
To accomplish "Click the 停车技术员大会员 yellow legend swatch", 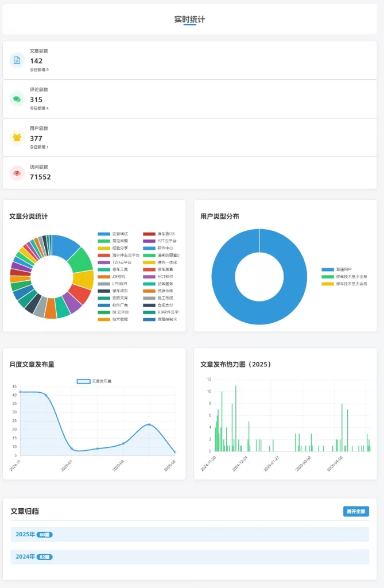I will [x=327, y=284].
